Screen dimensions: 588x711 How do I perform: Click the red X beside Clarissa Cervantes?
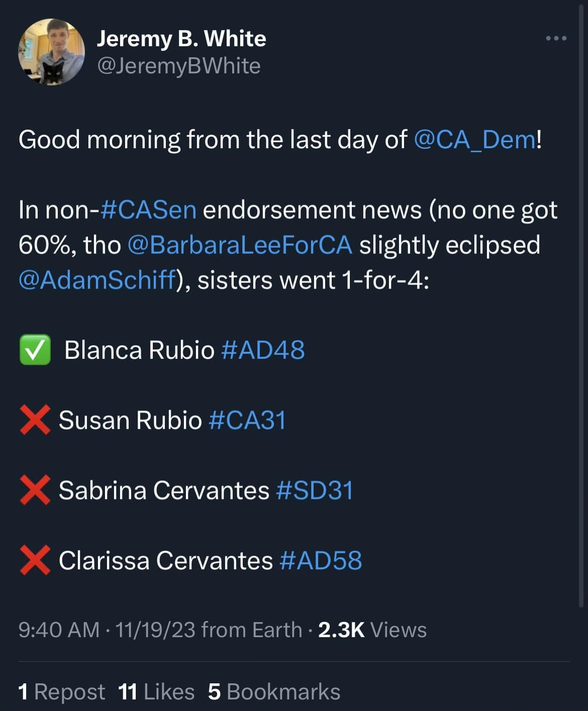click(35, 561)
